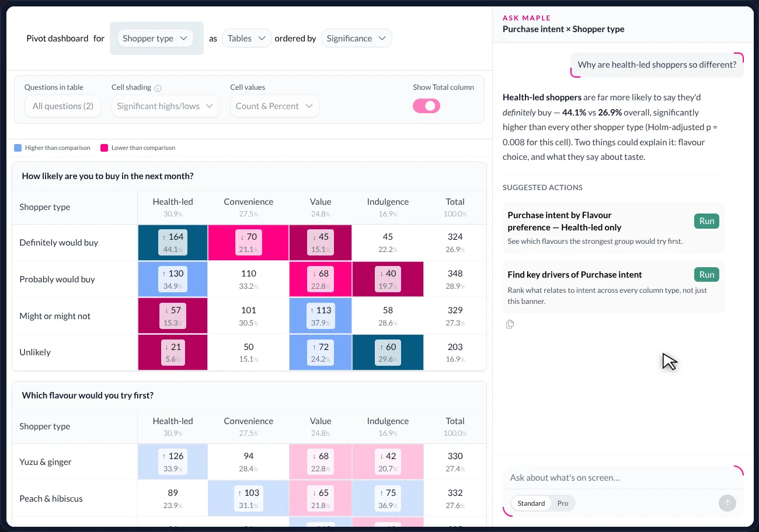Click the info icon next to Cell shading
Screen dimensions: 759x532
pos(158,88)
